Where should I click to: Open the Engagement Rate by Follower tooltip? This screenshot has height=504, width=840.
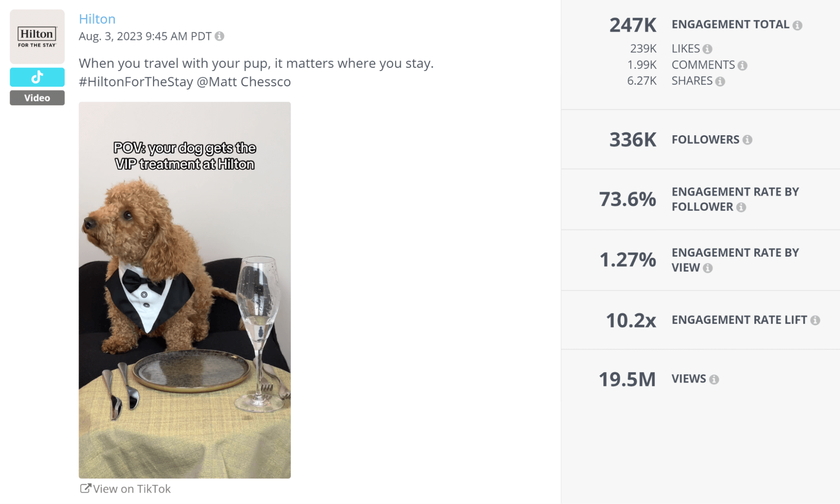tap(741, 207)
